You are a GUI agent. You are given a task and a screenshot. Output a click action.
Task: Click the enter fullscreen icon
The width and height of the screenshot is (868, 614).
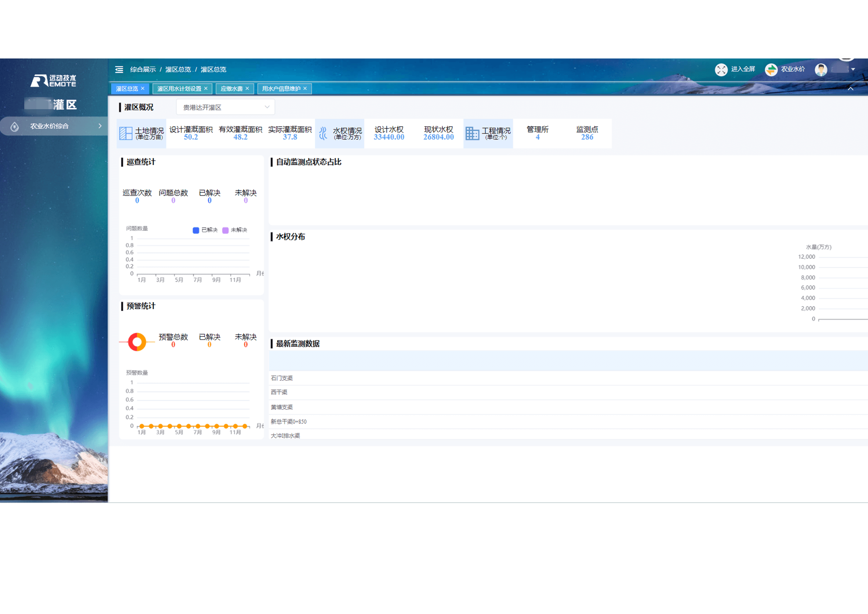click(721, 69)
